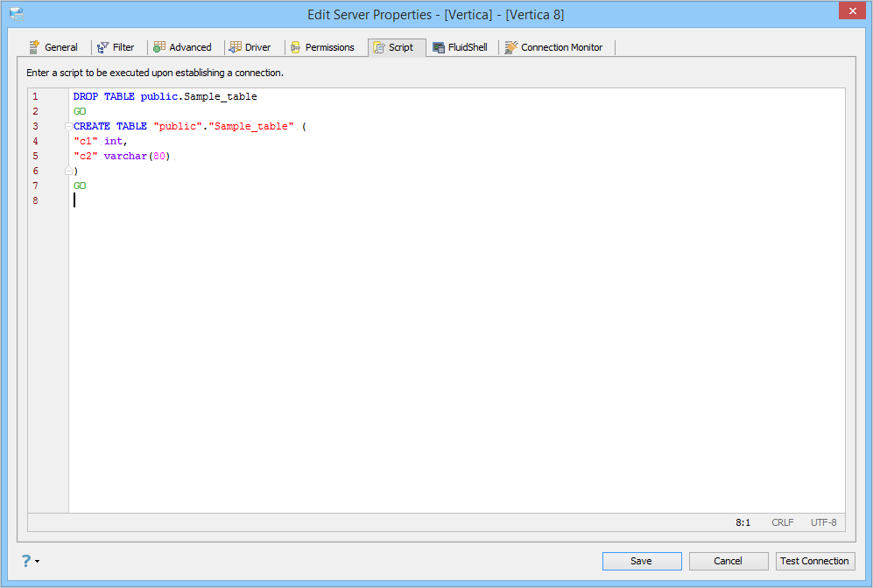
Task: Click the Script document icon
Action: point(379,48)
